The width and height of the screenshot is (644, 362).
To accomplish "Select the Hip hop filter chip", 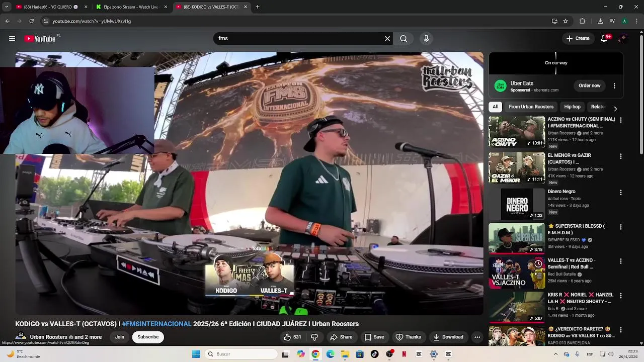I will (x=572, y=107).
